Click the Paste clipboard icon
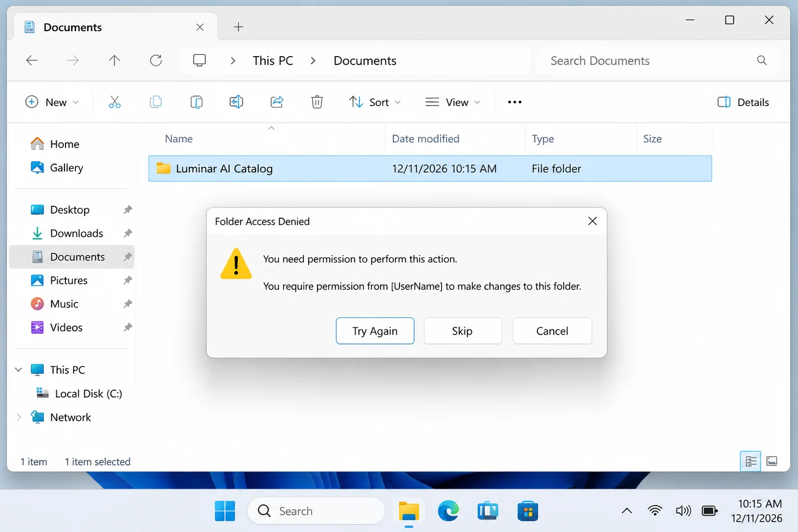 [196, 102]
